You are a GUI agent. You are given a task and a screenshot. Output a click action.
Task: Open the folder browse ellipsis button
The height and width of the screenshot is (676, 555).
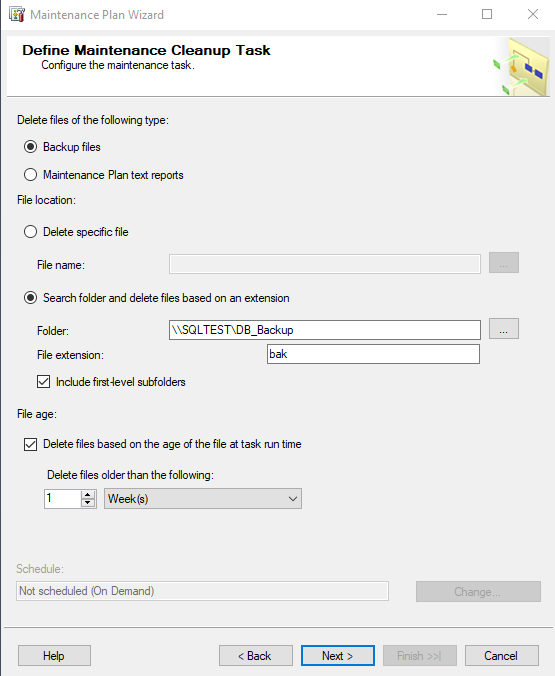point(504,329)
